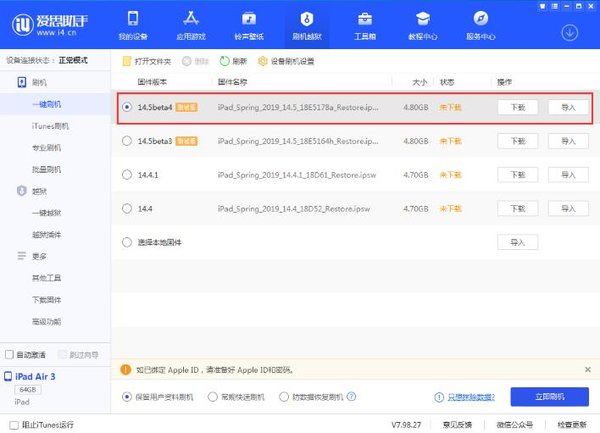Click 下载 button for 14.4.1
This screenshot has height=433, width=600.
[518, 175]
